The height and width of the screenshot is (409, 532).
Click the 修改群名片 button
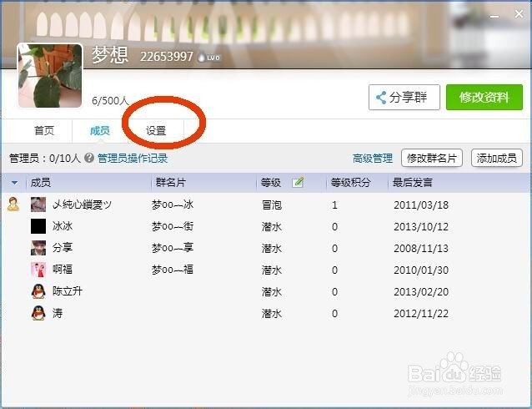pyautogui.click(x=432, y=158)
